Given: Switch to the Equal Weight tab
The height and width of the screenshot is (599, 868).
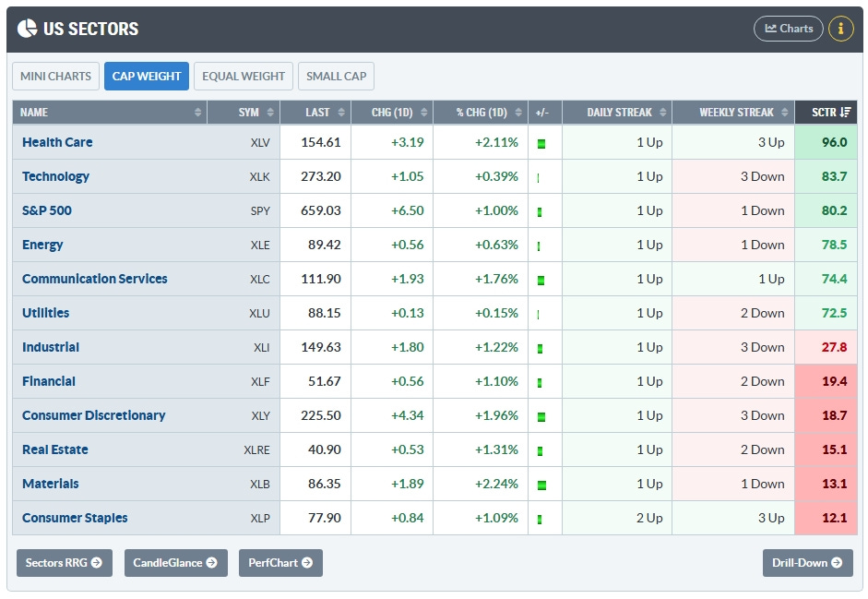Looking at the screenshot, I should 244,76.
